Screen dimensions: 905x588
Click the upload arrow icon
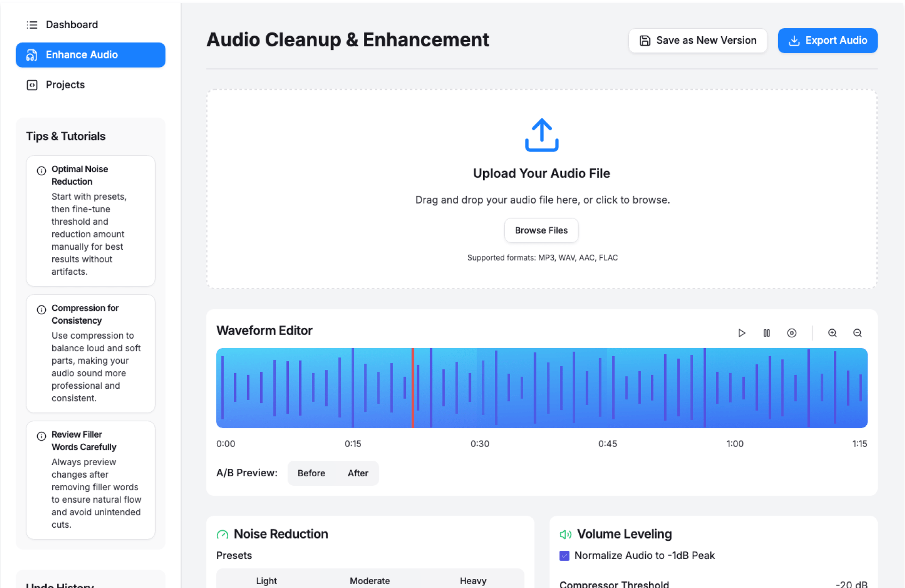(x=542, y=135)
